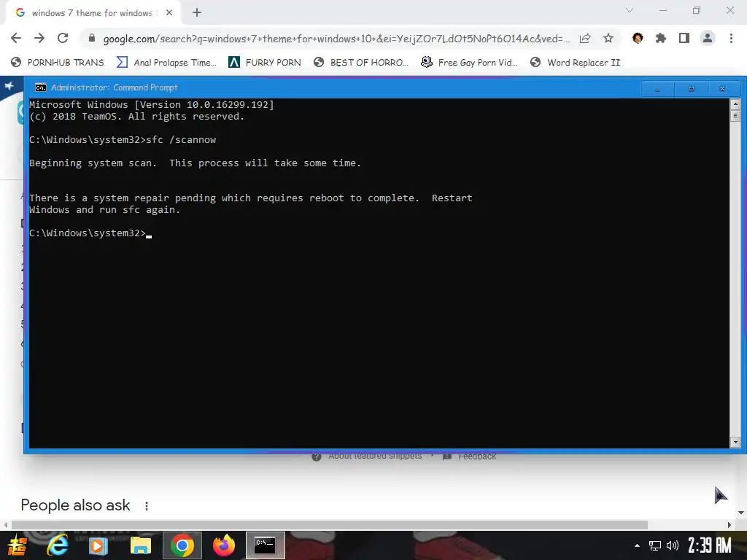Click Command Prompt scrollbar down arrow
The width and height of the screenshot is (747, 560).
click(x=735, y=443)
